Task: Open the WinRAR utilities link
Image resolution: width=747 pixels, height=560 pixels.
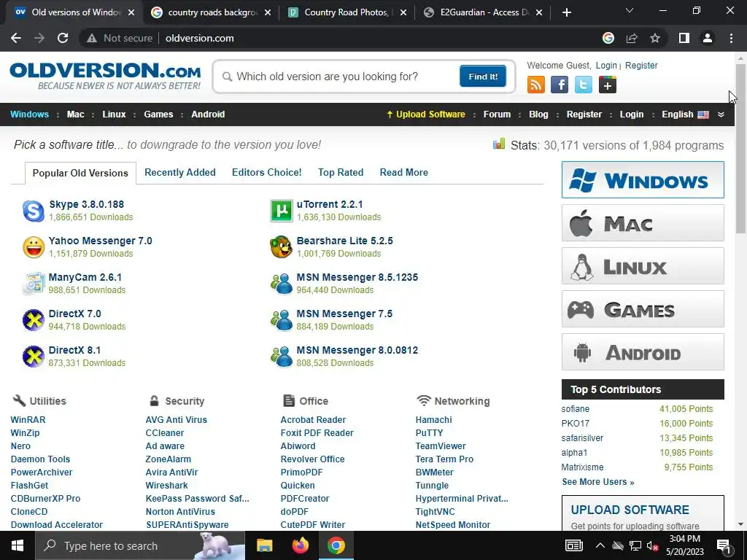Action: (28, 420)
